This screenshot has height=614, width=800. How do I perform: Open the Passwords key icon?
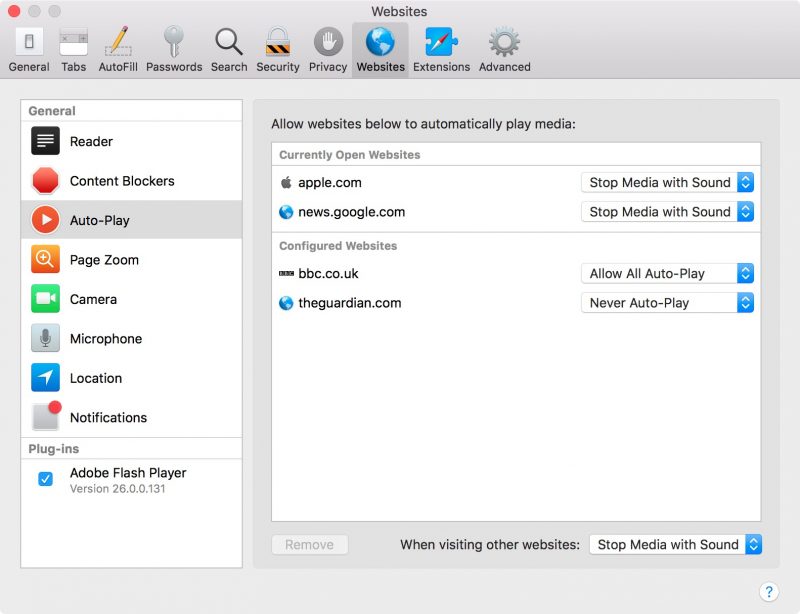point(174,49)
